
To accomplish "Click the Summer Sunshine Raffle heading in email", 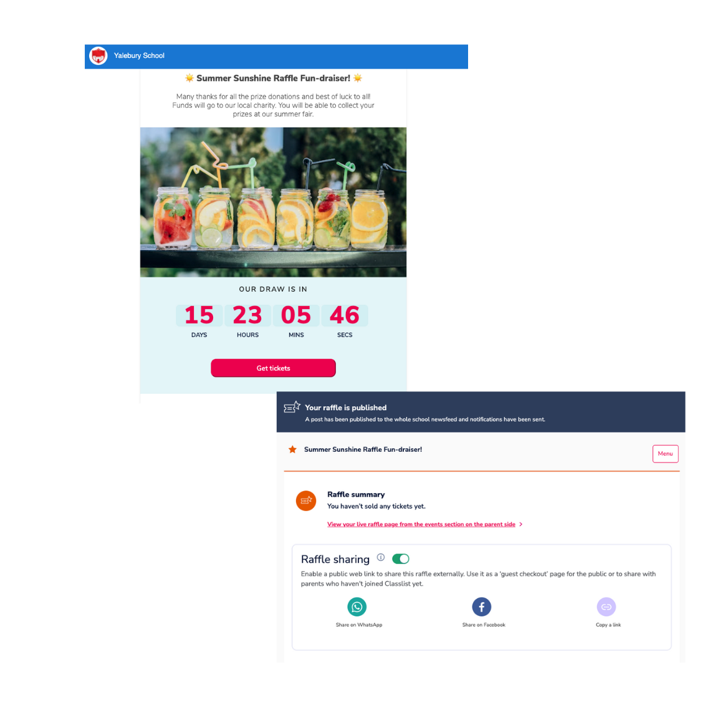I will pyautogui.click(x=273, y=79).
